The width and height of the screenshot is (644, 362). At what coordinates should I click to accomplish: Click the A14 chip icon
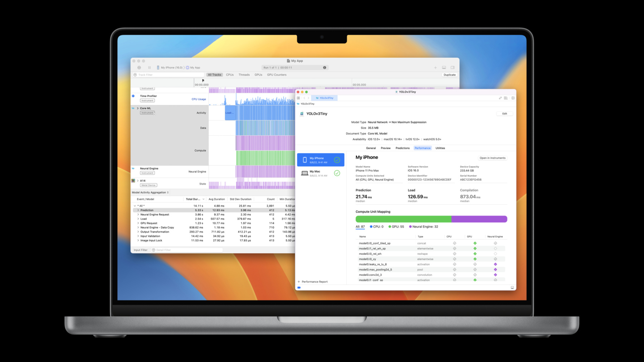click(x=133, y=181)
